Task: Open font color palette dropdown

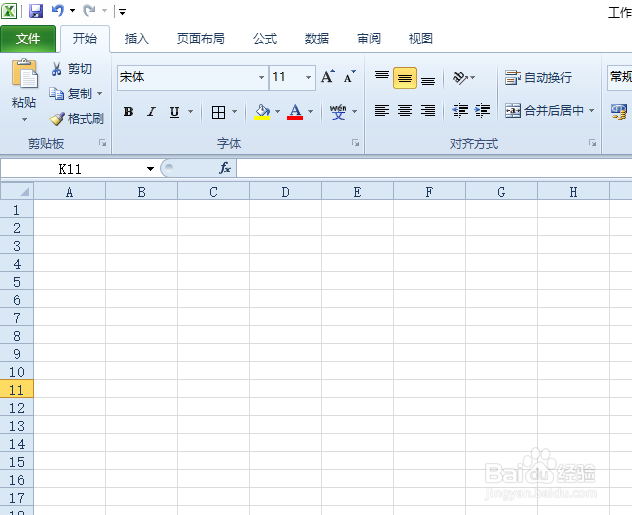Action: point(310,112)
